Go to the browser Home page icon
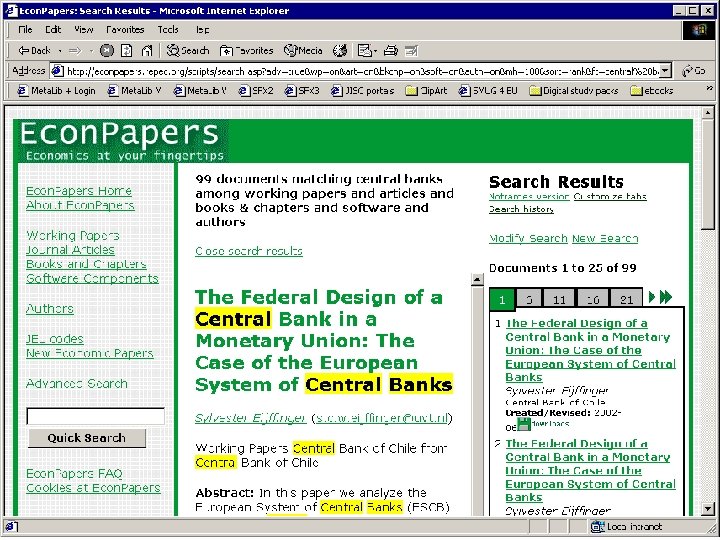Screen dimensions: 720x540 (x=146, y=51)
